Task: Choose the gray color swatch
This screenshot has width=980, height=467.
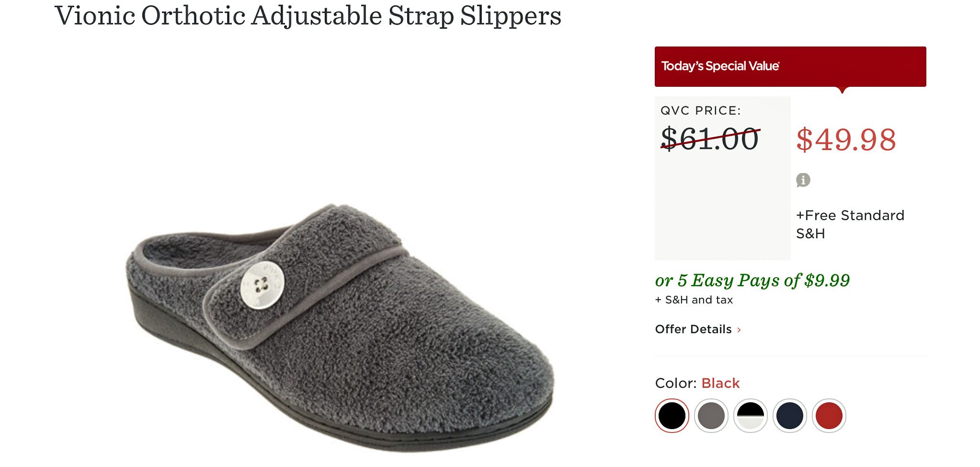Action: point(711,416)
